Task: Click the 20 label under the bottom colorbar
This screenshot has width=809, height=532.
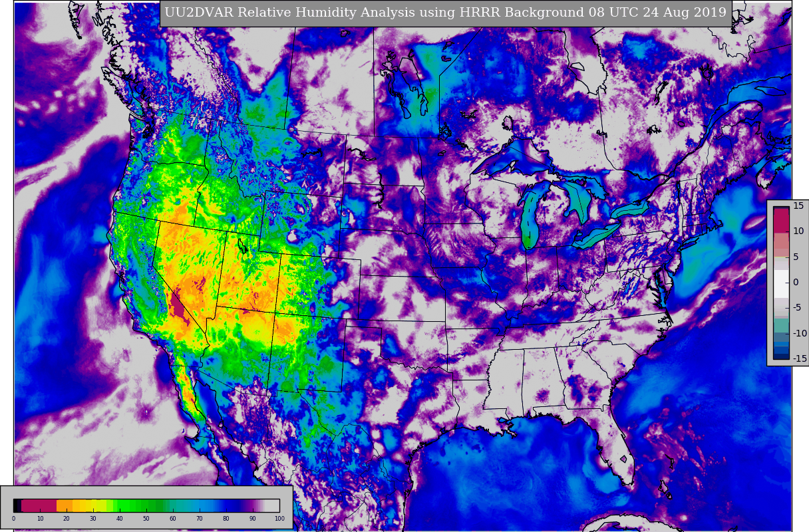Action: pos(67,518)
